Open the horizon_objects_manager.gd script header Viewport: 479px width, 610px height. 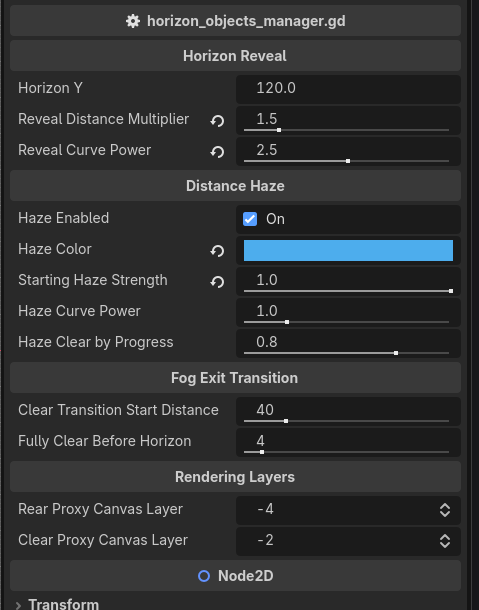click(235, 21)
